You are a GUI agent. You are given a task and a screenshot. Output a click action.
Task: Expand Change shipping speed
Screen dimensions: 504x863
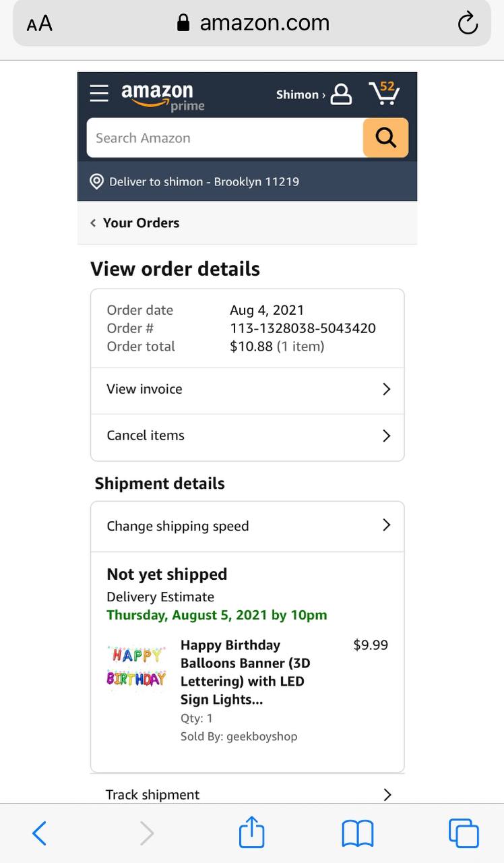247,526
